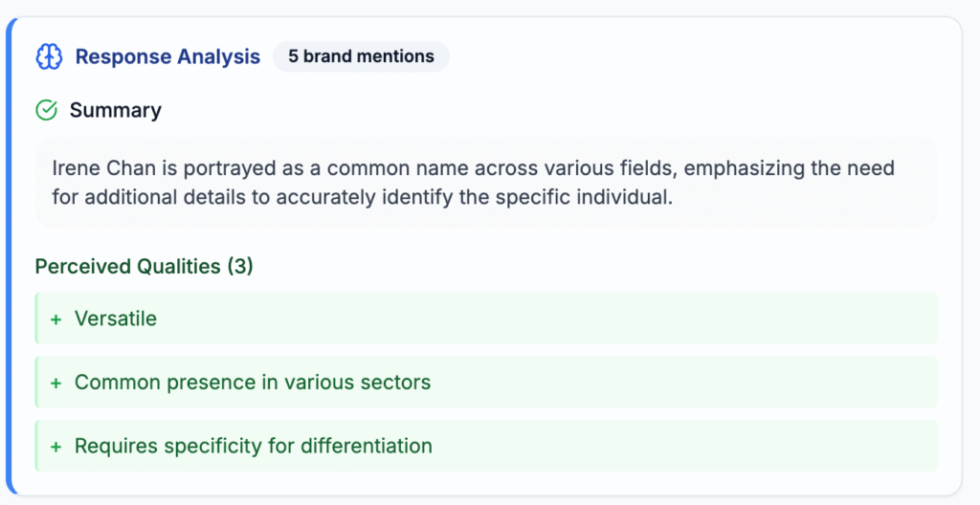This screenshot has height=505, width=980.
Task: Click plus icon beside Common presence
Action: click(x=56, y=383)
